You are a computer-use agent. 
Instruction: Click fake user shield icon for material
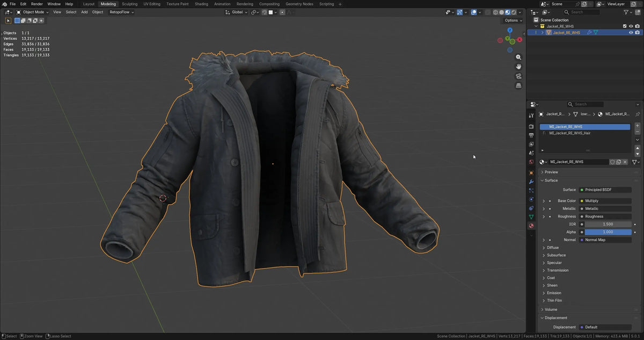[x=612, y=162]
